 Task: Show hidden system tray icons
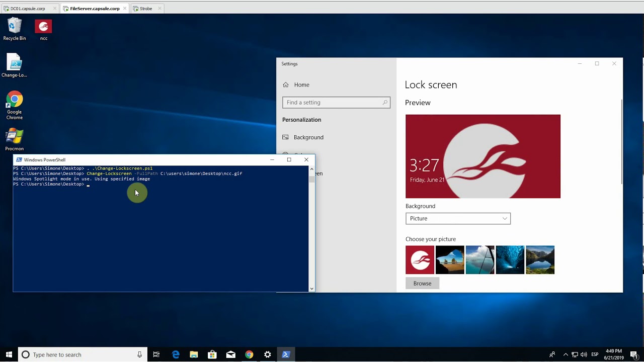coord(566,354)
